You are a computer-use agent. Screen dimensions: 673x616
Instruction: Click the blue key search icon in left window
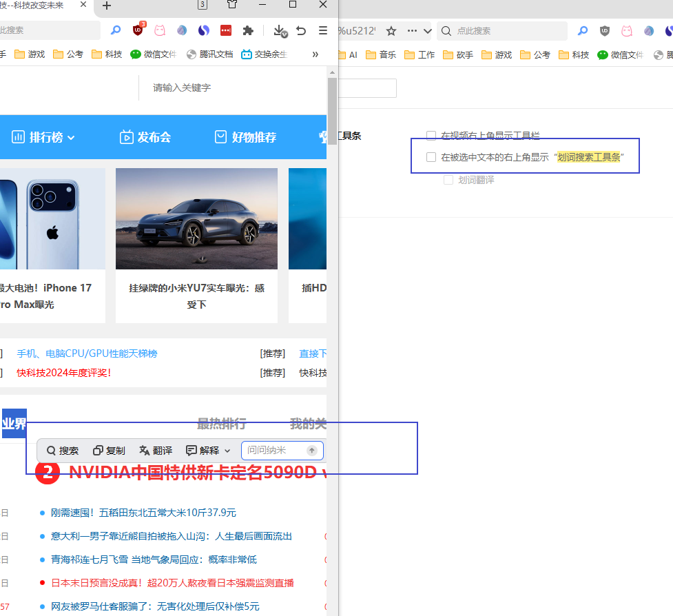click(116, 30)
